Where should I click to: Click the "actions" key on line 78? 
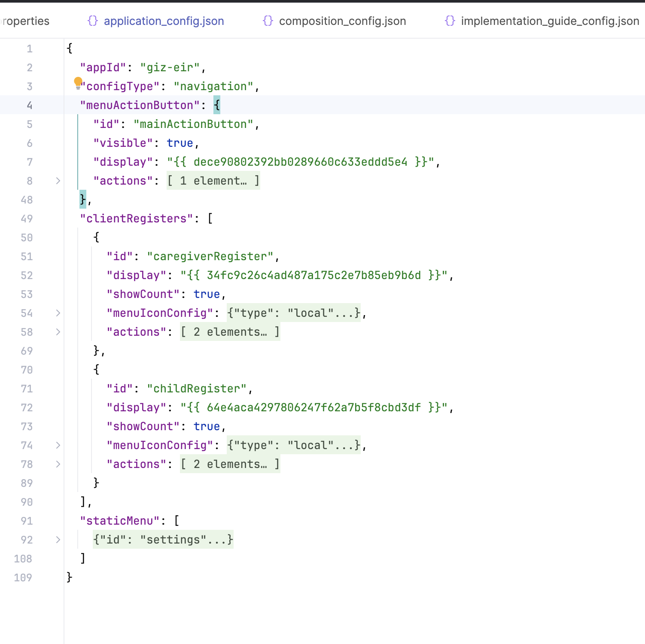coord(137,464)
